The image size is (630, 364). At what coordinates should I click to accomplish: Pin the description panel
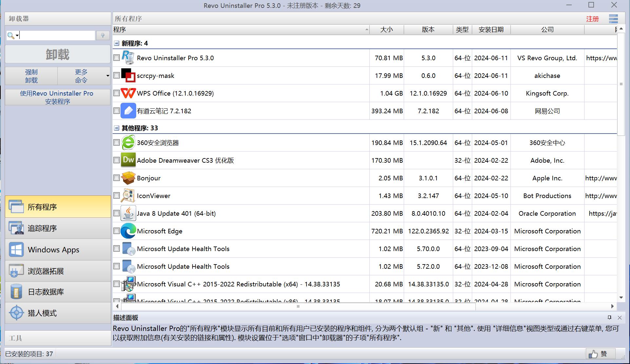coord(609,318)
